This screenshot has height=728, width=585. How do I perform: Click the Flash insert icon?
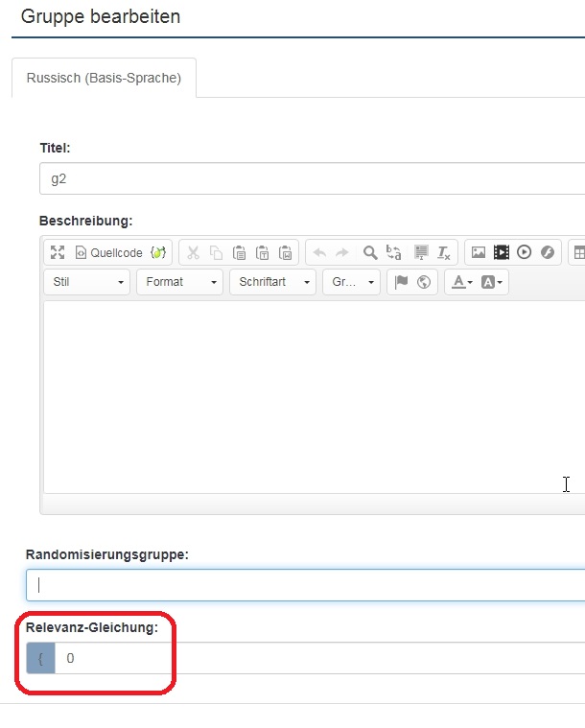point(548,253)
